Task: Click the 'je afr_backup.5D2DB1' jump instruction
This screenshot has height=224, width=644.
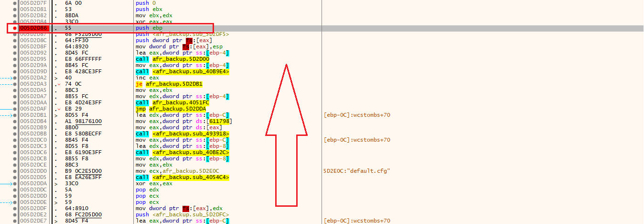Action: coord(169,84)
